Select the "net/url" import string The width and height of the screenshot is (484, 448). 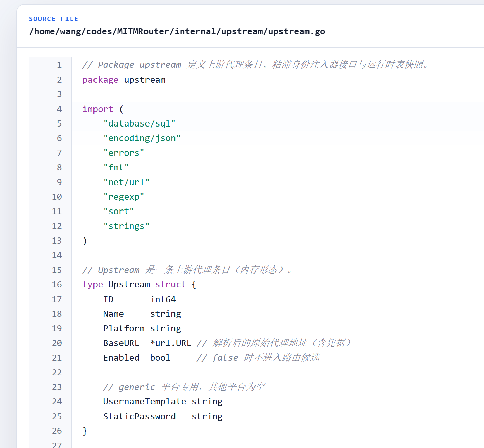pos(127,182)
